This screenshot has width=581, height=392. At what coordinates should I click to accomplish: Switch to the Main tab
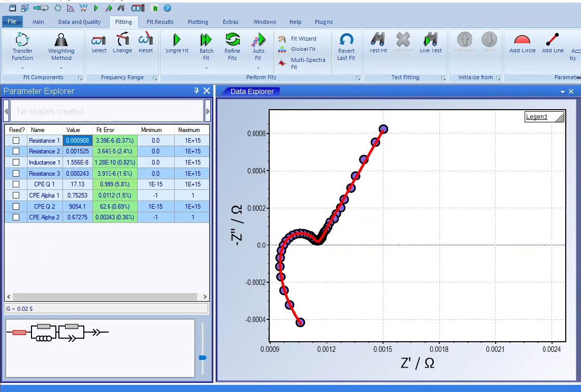coord(38,22)
